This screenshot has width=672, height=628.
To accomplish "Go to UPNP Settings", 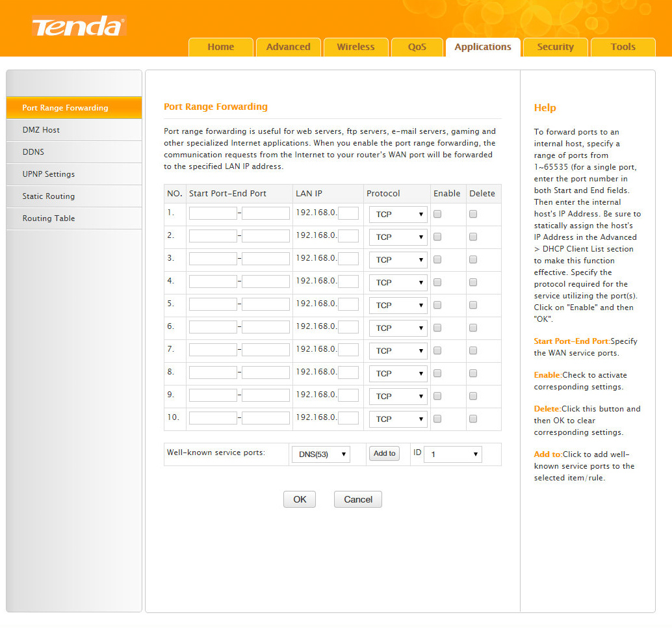I will pos(73,174).
